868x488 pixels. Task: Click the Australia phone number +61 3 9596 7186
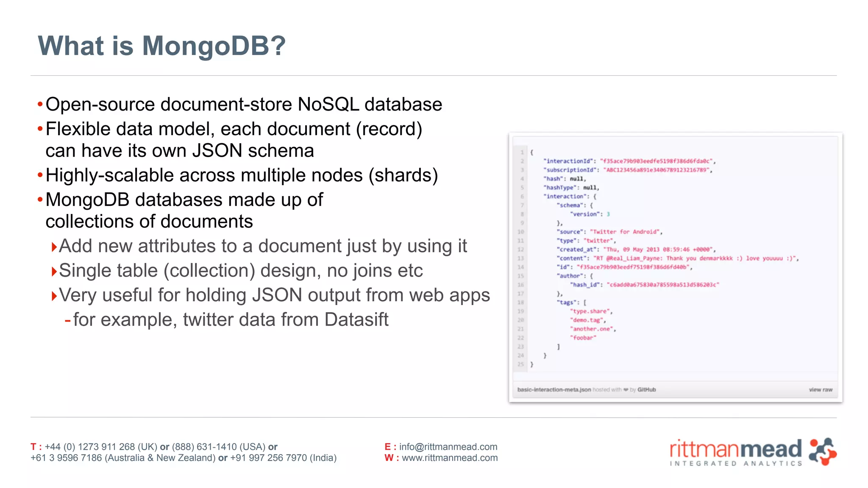pyautogui.click(x=66, y=458)
